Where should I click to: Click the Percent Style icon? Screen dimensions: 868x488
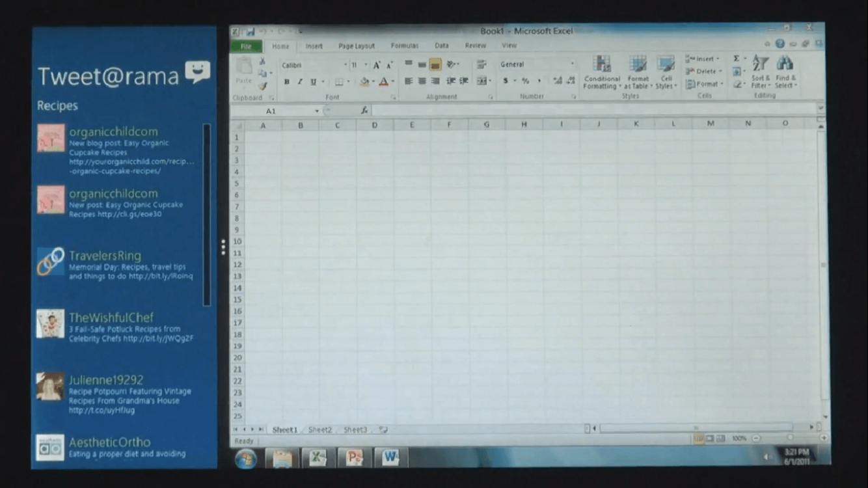(x=525, y=81)
